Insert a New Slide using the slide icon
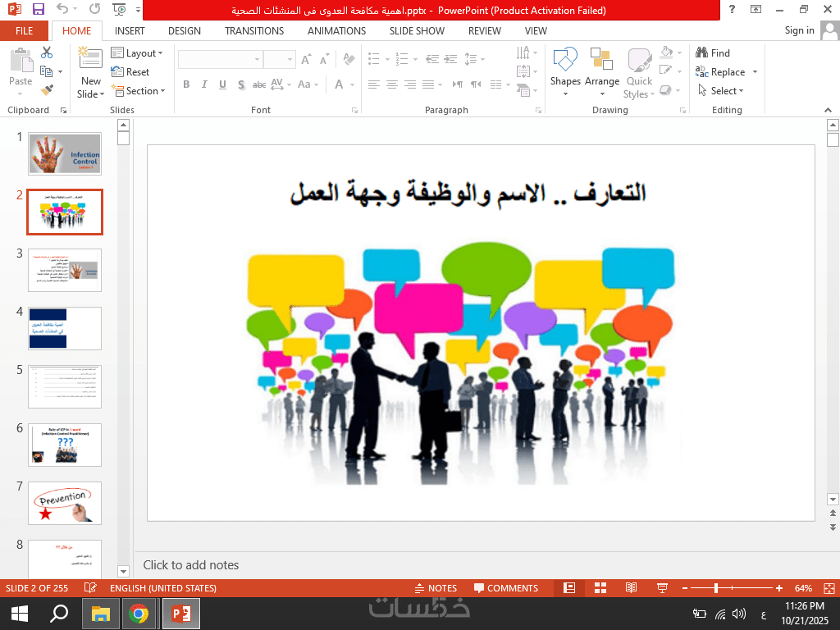This screenshot has width=840, height=630. click(90, 59)
